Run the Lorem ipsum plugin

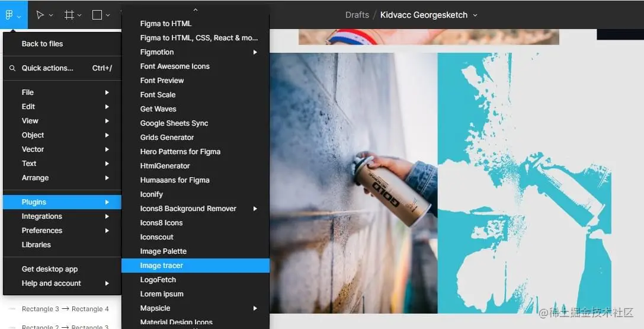[196, 293]
